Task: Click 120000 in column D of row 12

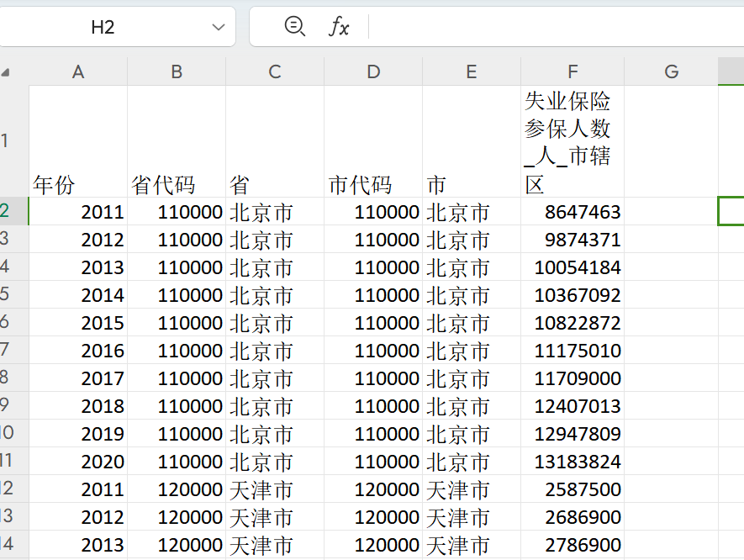Action: coord(373,489)
